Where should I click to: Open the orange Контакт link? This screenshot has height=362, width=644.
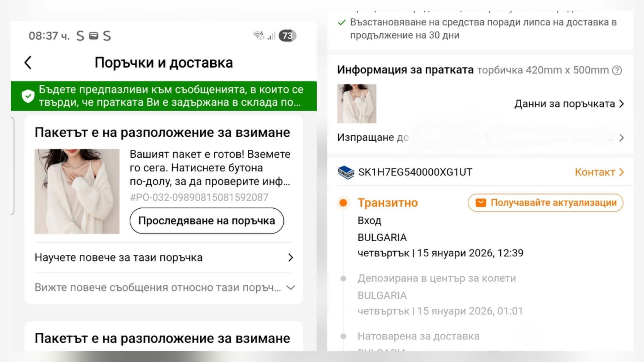pos(599,172)
